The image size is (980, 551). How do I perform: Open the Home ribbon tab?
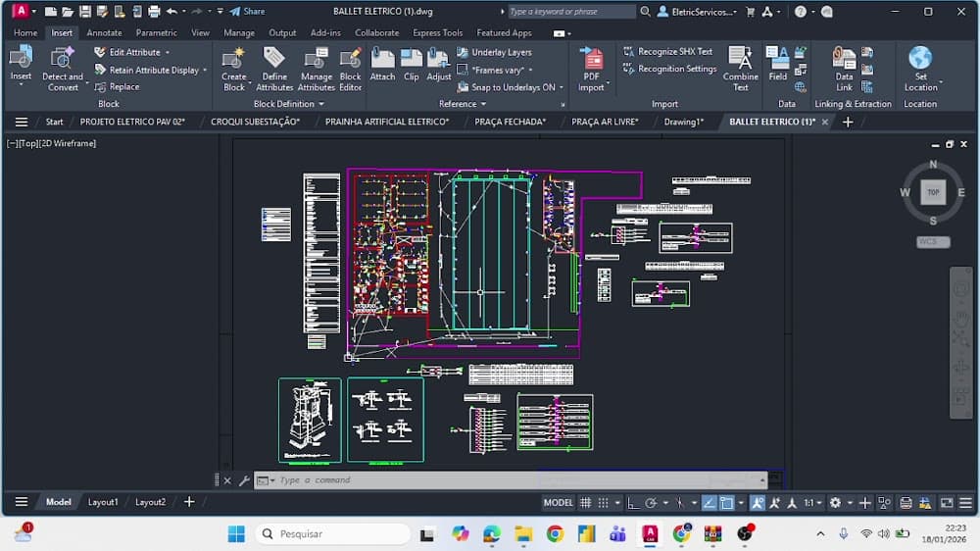25,32
